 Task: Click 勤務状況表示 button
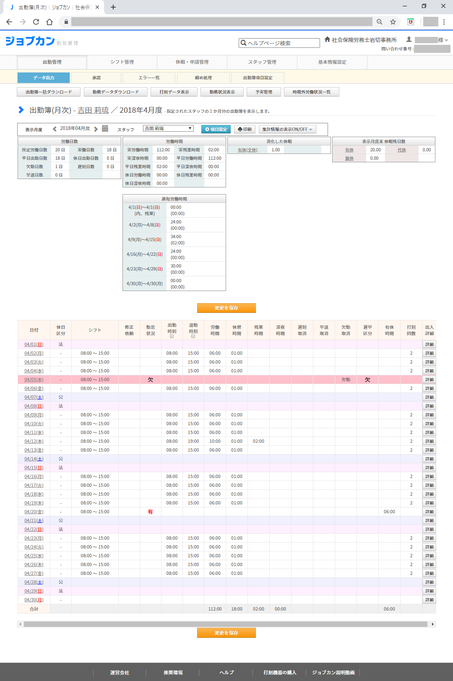click(222, 92)
